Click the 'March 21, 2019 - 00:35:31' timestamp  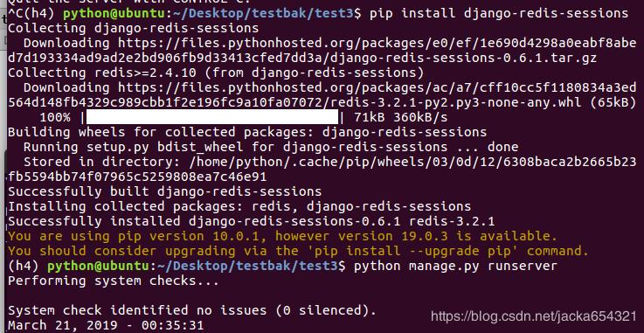coord(106,326)
